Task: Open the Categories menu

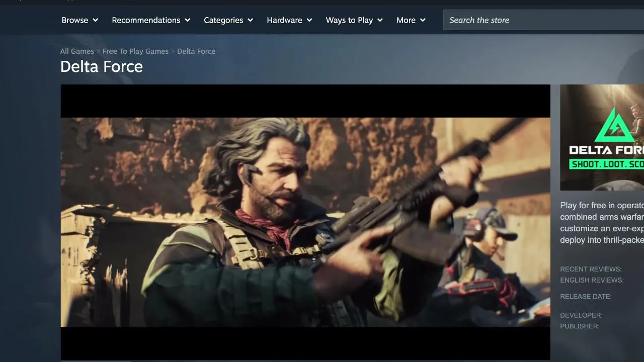Action: point(228,20)
